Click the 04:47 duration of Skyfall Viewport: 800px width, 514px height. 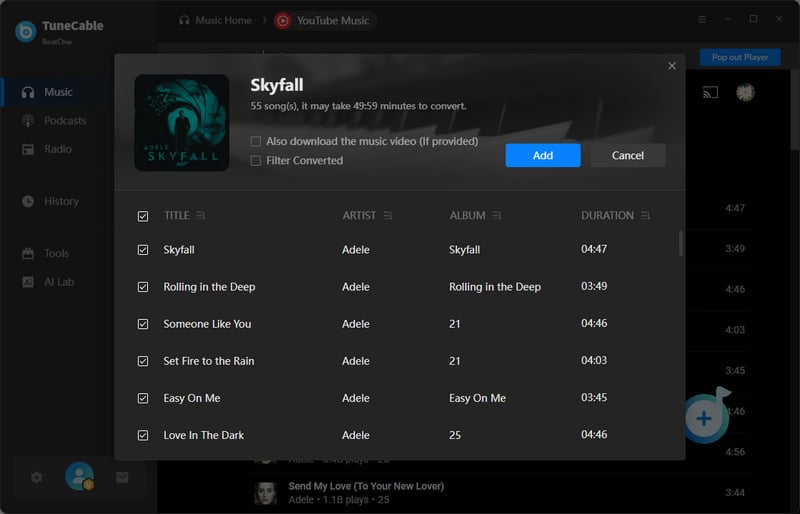click(594, 249)
